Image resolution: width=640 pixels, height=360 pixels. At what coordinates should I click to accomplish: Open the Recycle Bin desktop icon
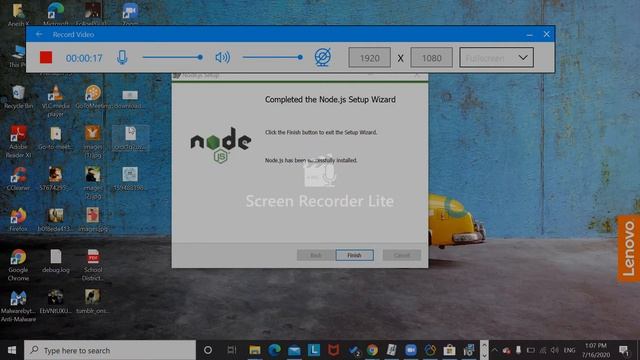click(x=18, y=98)
